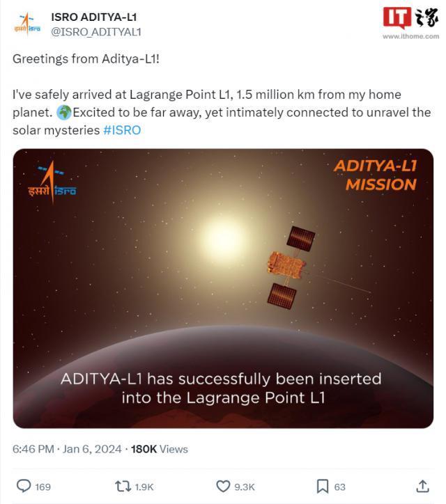Image resolution: width=446 pixels, height=504 pixels.
Task: Click the 169 replies count
Action: coord(43,487)
